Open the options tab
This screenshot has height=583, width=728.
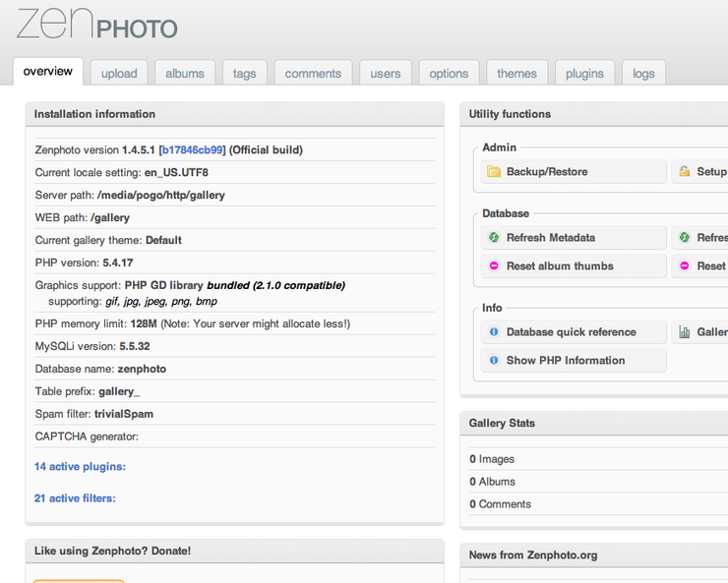[x=449, y=74]
